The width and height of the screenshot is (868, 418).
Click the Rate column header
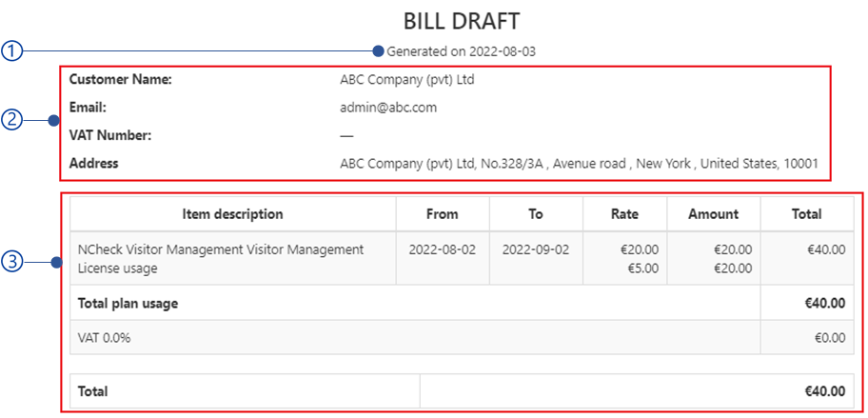pos(624,213)
